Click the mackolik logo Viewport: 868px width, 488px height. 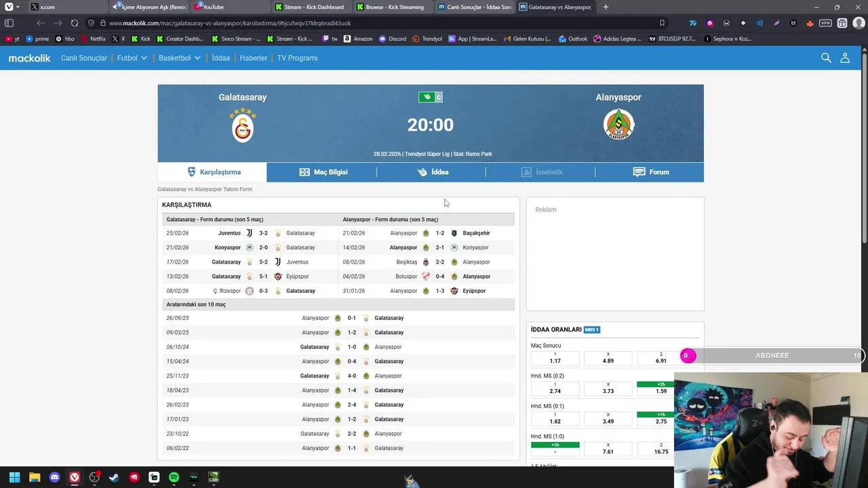pos(29,58)
